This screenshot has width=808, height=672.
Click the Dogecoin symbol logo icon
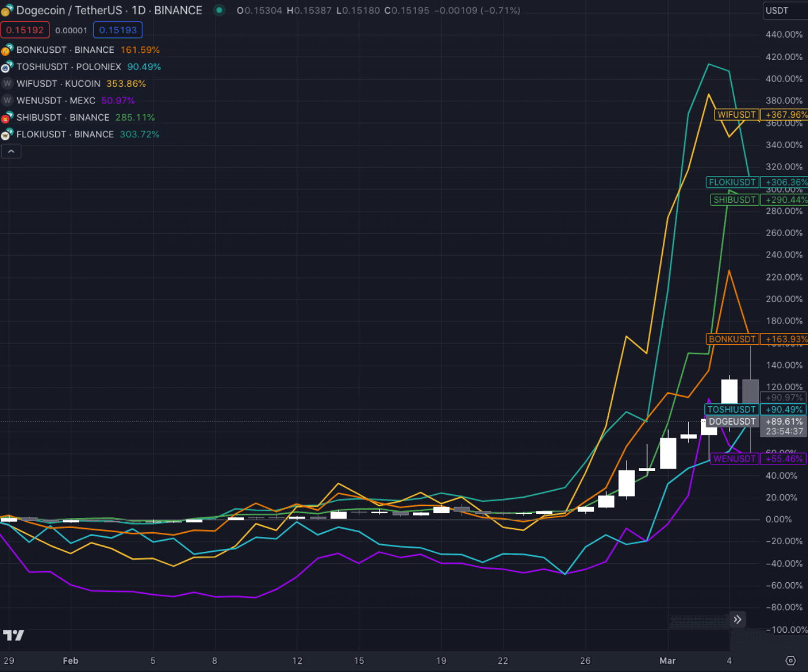coord(7,11)
